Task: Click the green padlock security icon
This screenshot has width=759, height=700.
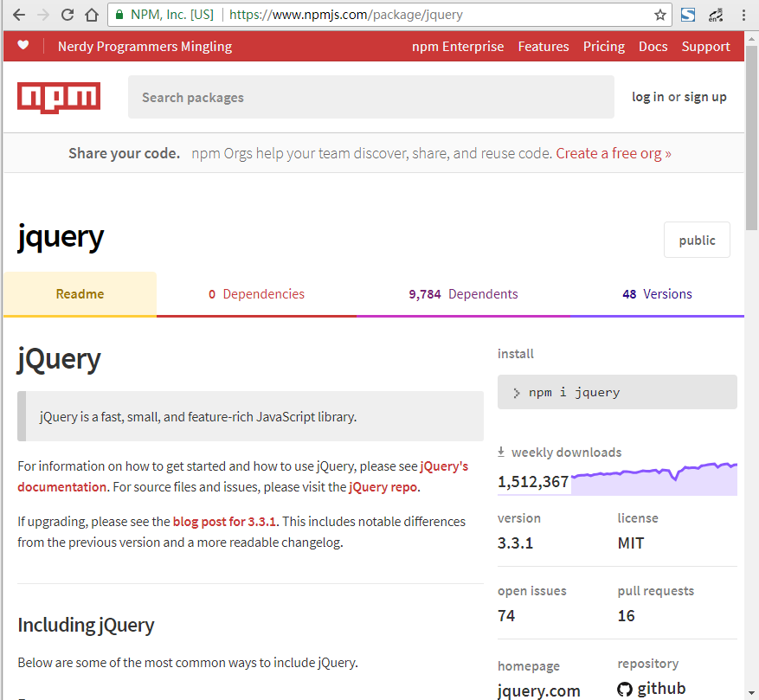Action: pos(119,15)
